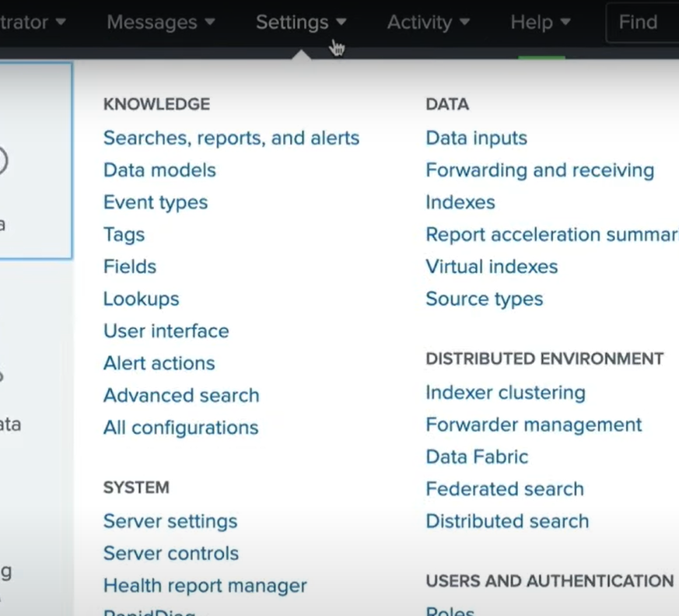This screenshot has width=679, height=616.
Task: Open All configurations link
Action: click(x=180, y=428)
